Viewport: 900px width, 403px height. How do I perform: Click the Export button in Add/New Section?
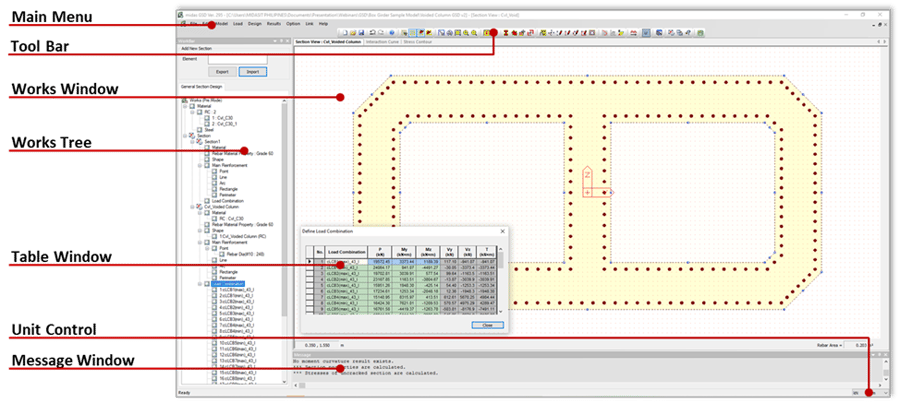pos(222,72)
